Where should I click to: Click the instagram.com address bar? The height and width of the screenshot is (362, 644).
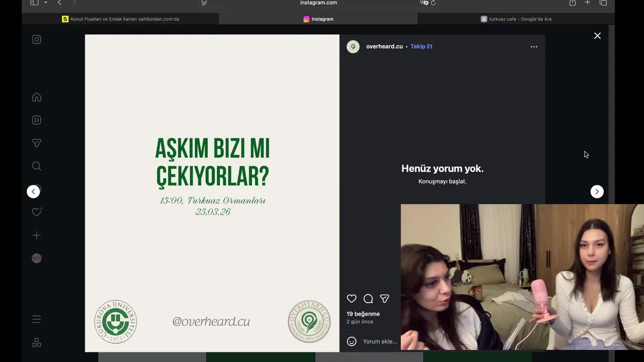(x=318, y=3)
